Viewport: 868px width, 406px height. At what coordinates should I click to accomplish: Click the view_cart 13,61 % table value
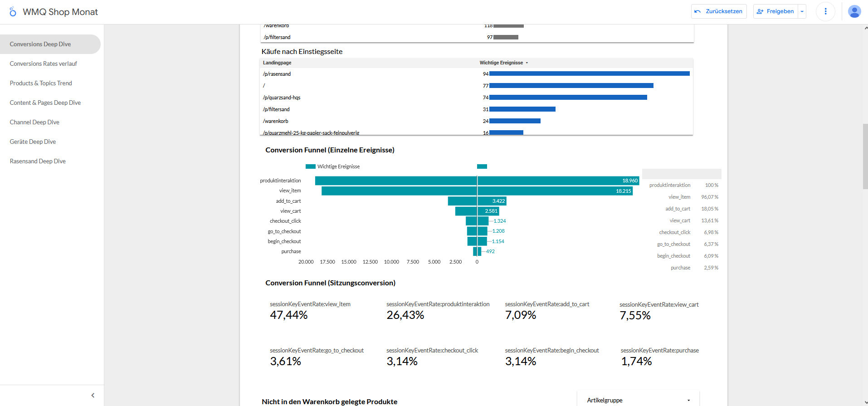[710, 220]
